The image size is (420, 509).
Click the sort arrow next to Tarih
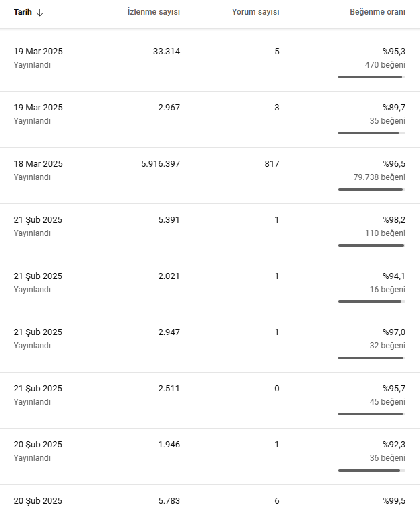40,13
